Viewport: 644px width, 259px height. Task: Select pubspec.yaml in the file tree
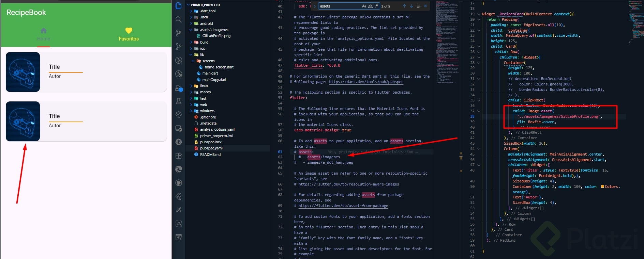coord(211,148)
